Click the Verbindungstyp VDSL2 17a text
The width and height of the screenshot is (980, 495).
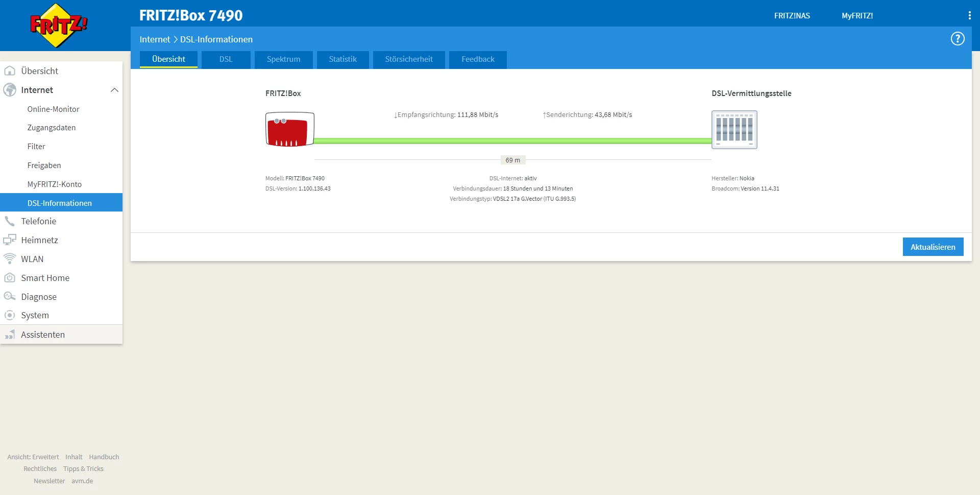tap(513, 199)
